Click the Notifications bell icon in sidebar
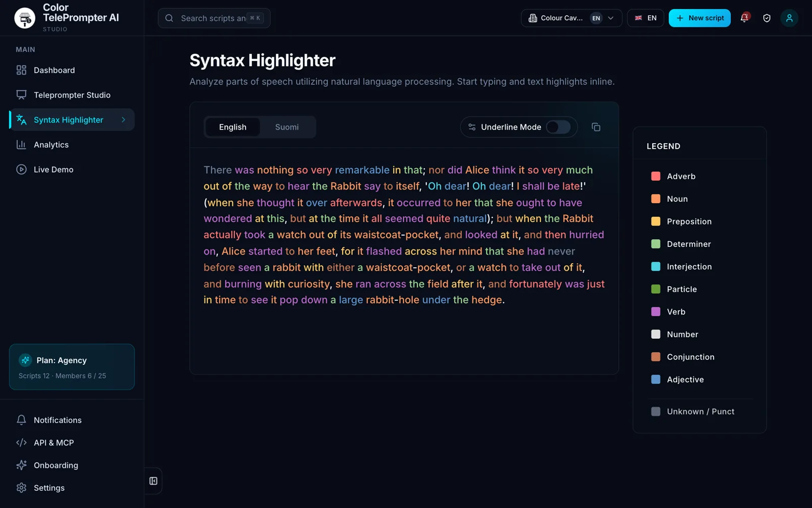 click(x=21, y=420)
